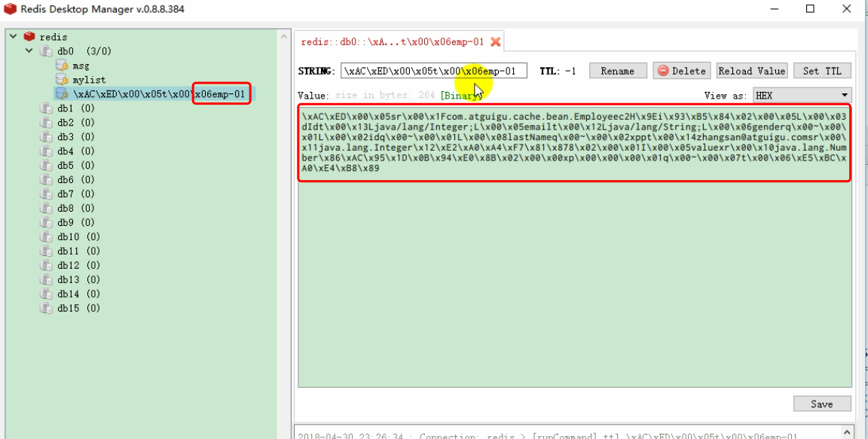The width and height of the screenshot is (868, 439).
Task: Click the db14 database icon
Action: (x=47, y=294)
